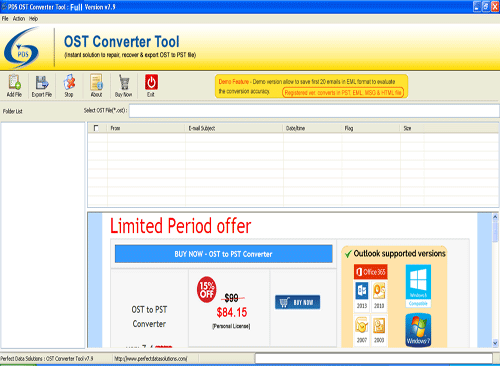The width and height of the screenshot is (500, 366).
Task: Click the Add File toolbar icon
Action: click(x=14, y=82)
